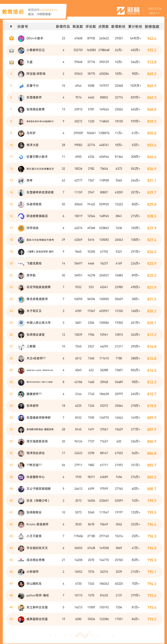
Task: Click the DOU+小助手 avatar icon
Action: click(x=21, y=39)
